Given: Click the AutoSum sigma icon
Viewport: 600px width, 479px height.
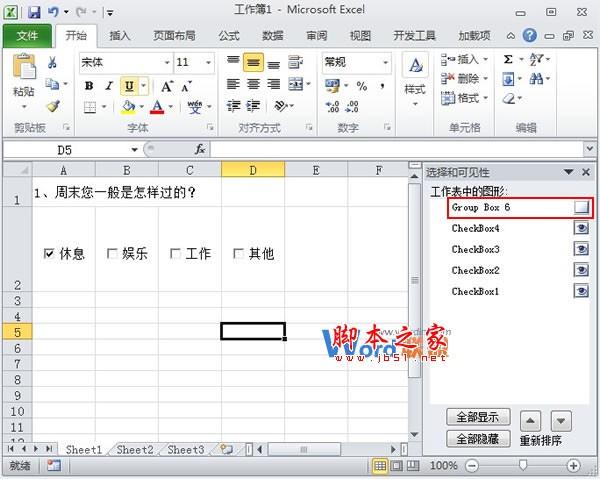Looking at the screenshot, I should click(x=508, y=60).
